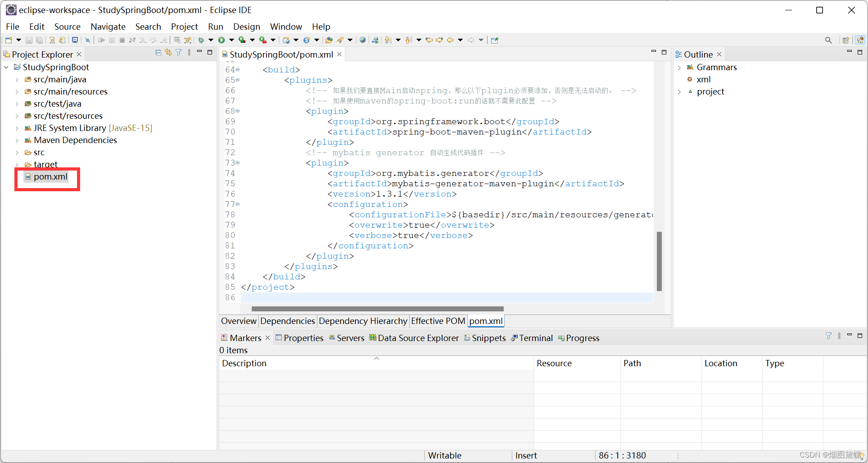Switch to the Effective POM tab
The height and width of the screenshot is (463, 868).
pyautogui.click(x=438, y=321)
